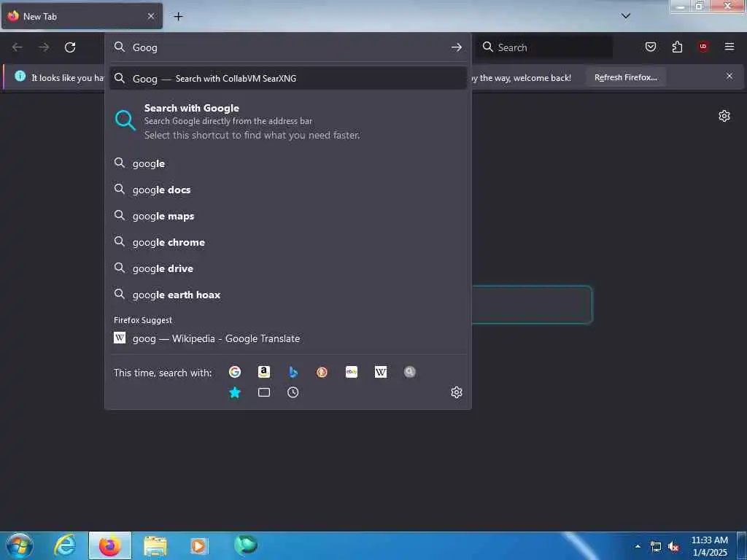This screenshot has width=747, height=560.
Task: Pick the 'google docs' suggestion
Action: [287, 190]
